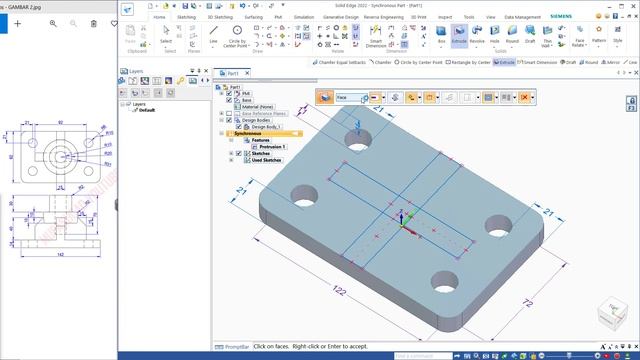Click the Help question mark icon
The width and height of the screenshot is (640, 360).
[615, 16]
